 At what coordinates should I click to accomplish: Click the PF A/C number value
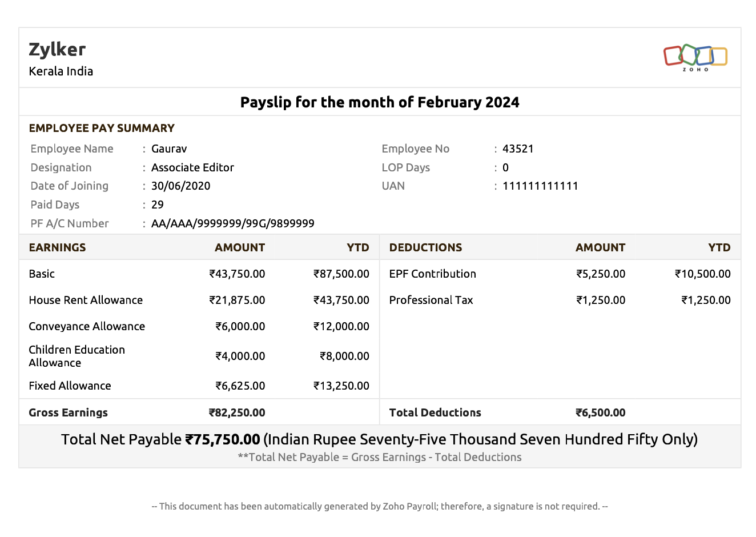click(232, 223)
